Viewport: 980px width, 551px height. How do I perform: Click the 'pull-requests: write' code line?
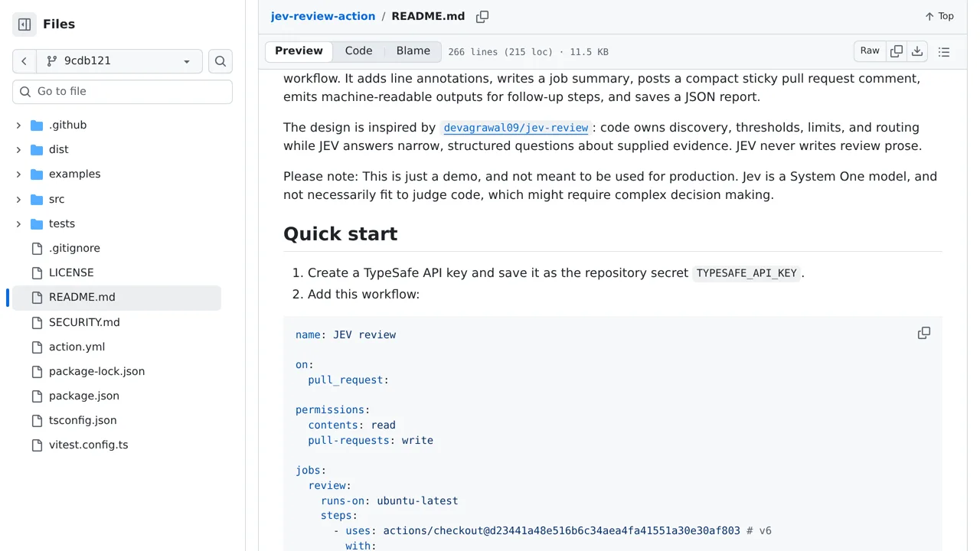coord(371,440)
